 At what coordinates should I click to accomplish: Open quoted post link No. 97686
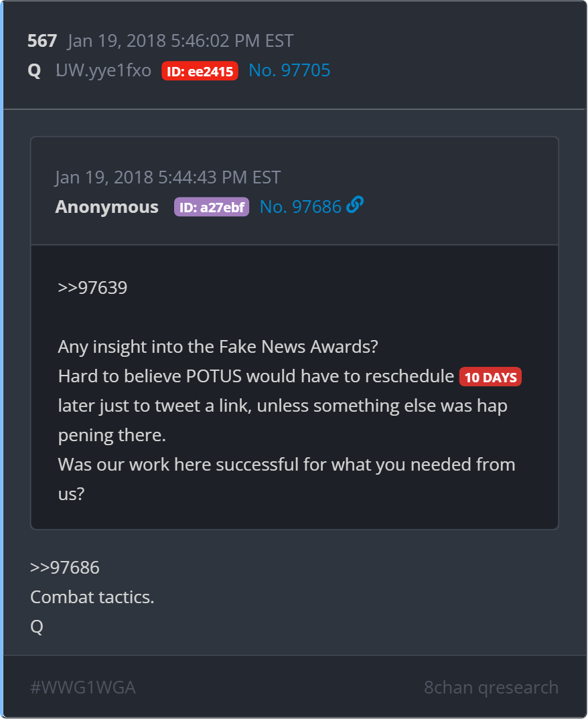point(301,207)
